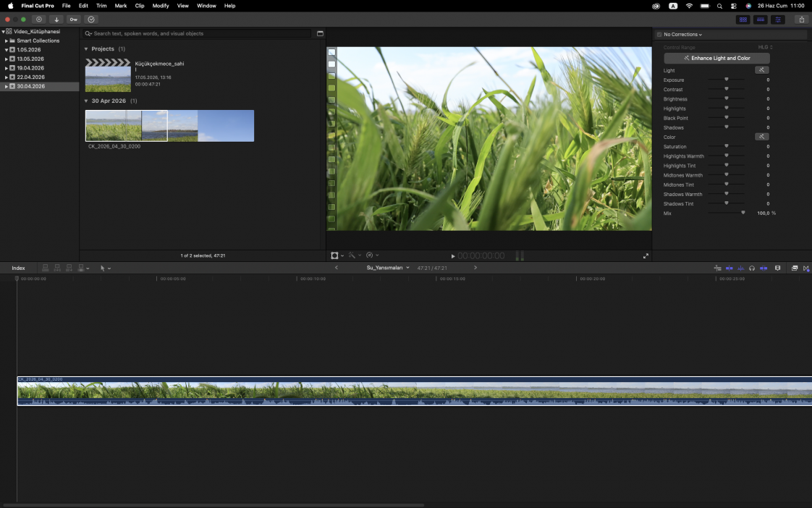Screen dimensions: 812x508
Task: Collapse the Projects section
Action: pos(86,48)
